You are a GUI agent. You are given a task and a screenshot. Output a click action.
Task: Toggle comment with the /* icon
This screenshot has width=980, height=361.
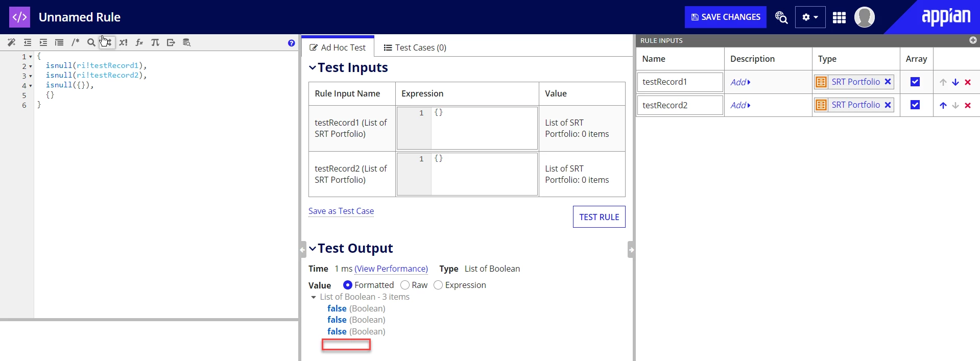[x=76, y=42]
